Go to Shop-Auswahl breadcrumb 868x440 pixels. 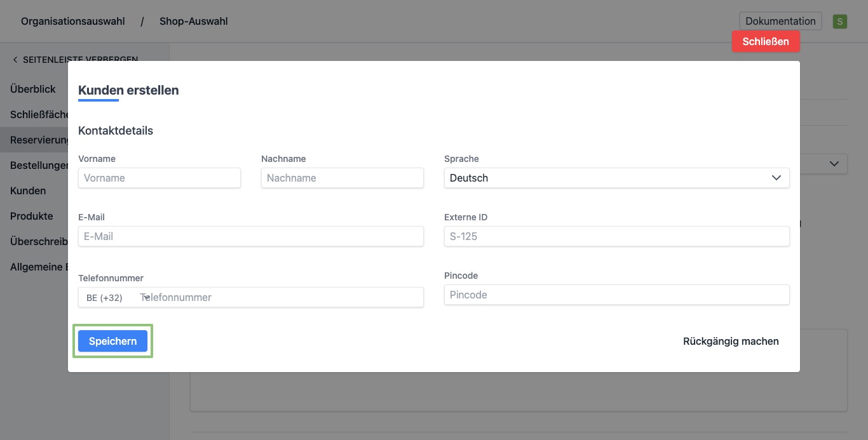click(193, 21)
